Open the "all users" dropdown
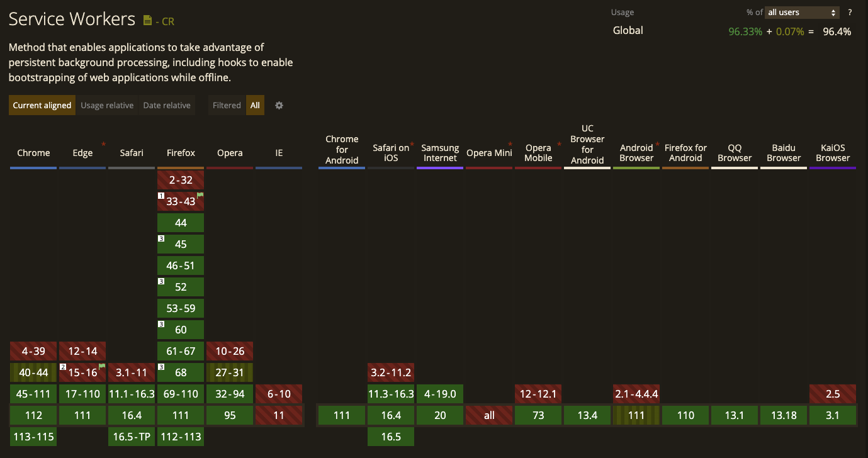 click(x=802, y=12)
